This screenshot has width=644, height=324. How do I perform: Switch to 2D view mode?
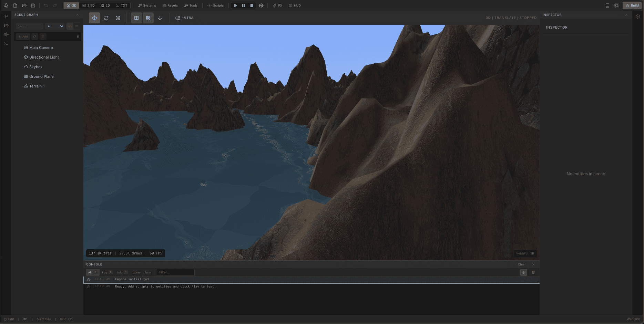pos(105,6)
